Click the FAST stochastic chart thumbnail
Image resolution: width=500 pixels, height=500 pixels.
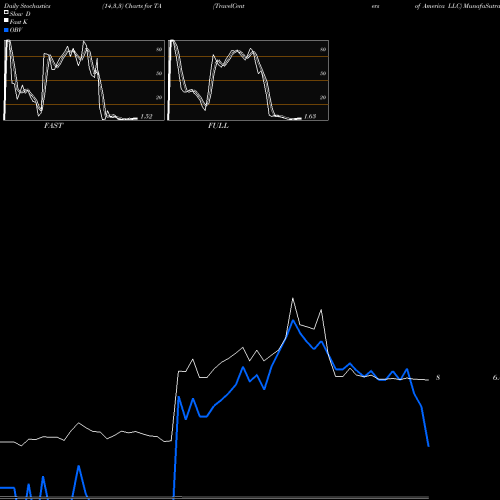click(84, 80)
